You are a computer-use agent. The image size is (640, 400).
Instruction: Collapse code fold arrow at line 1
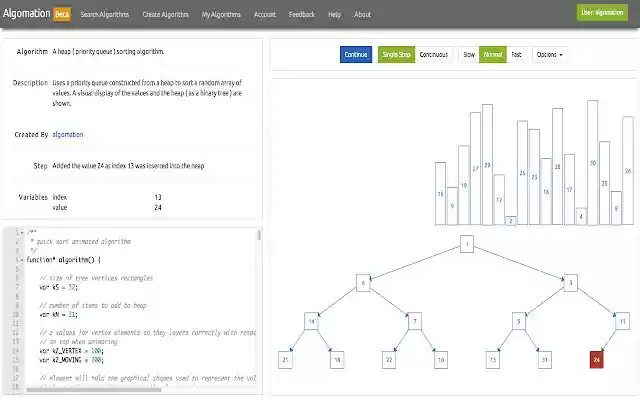click(x=22, y=232)
